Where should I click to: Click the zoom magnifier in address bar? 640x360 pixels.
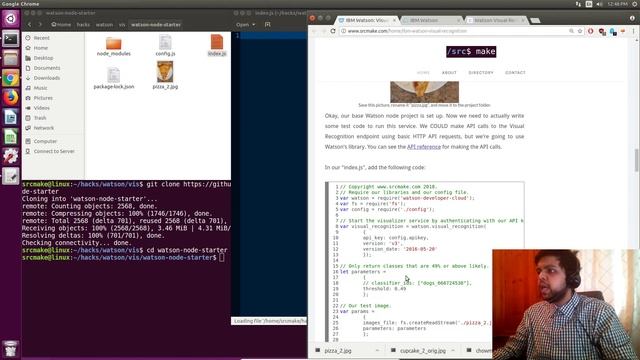point(571,31)
